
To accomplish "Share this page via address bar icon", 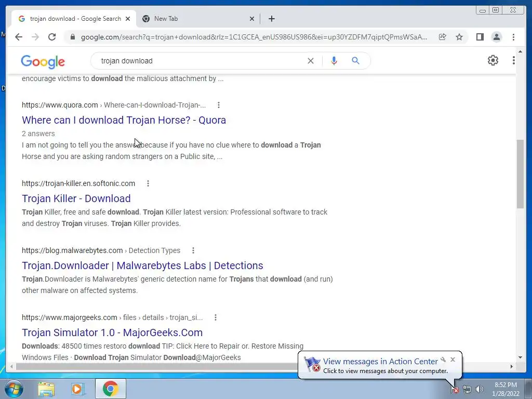I will 443,37.
